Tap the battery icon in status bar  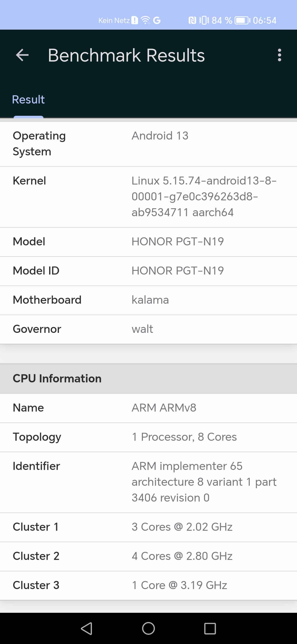tap(242, 20)
